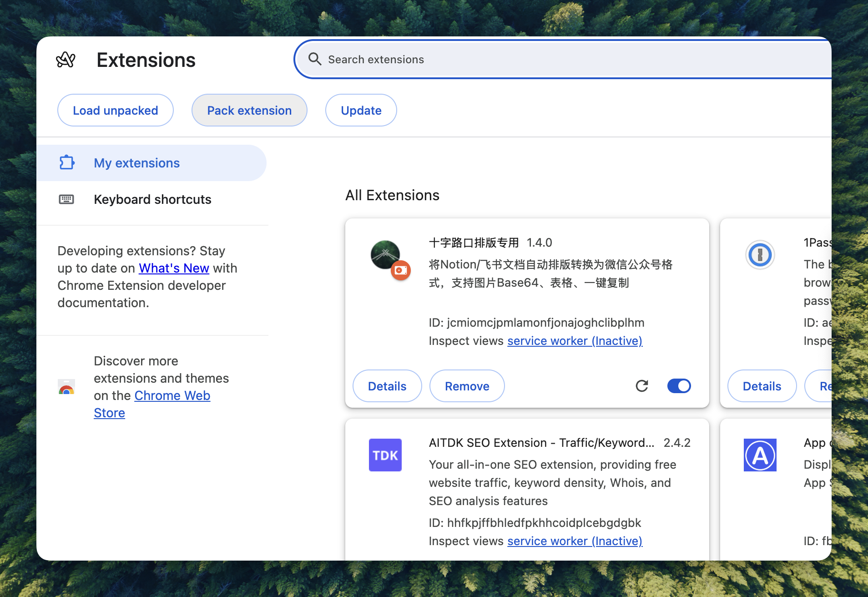Click the Chrome Web Store icon
The image size is (868, 597).
(66, 387)
